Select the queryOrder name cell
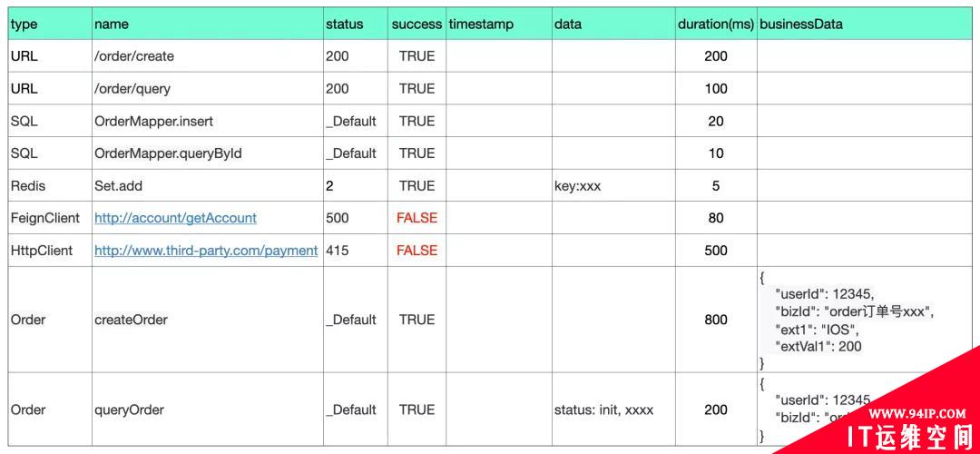980x454 pixels. point(208,410)
